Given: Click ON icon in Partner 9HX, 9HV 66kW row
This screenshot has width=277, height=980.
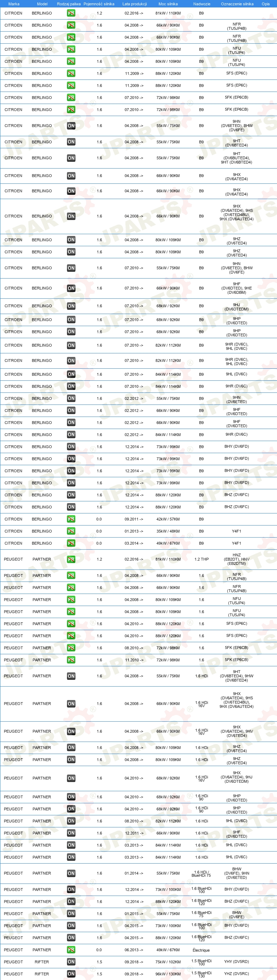Looking at the screenshot, I should (71, 731).
